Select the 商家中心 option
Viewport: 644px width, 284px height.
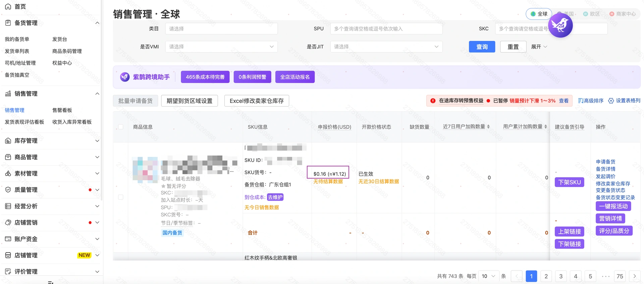coord(623,14)
